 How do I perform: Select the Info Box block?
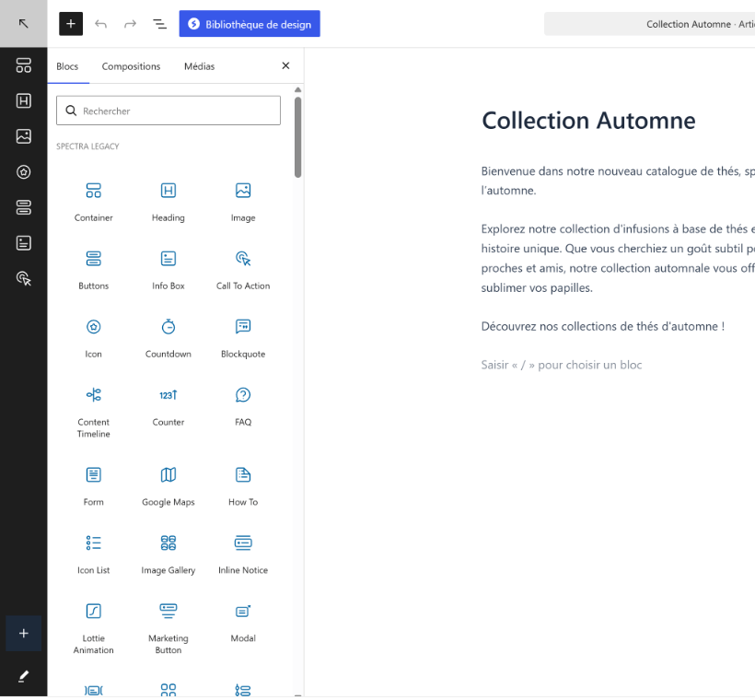168,270
